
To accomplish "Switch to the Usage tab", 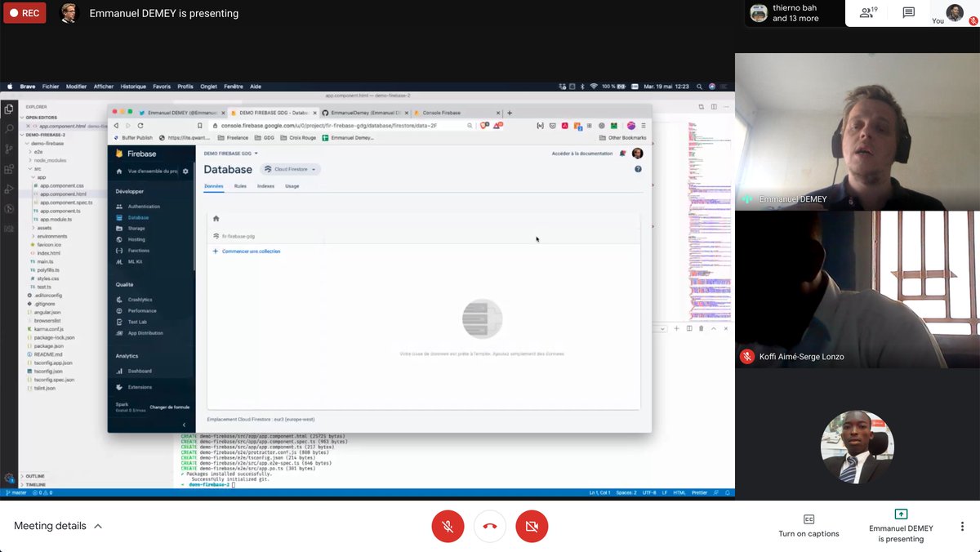I will pos(292,186).
